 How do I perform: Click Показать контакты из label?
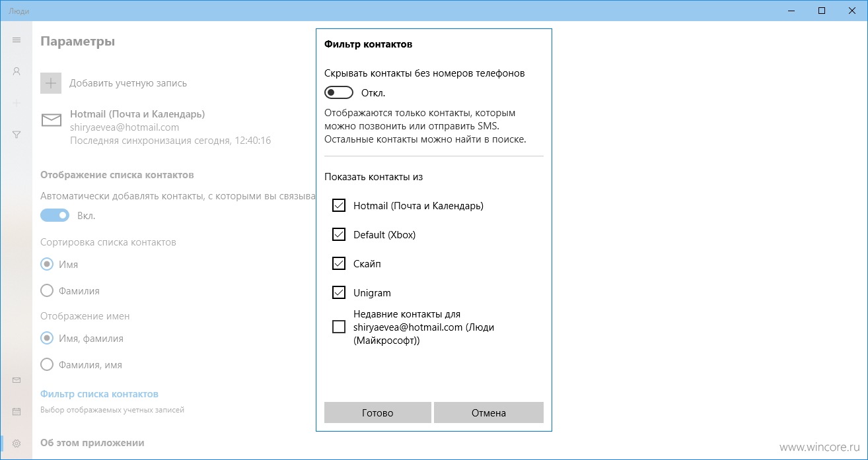tap(373, 177)
